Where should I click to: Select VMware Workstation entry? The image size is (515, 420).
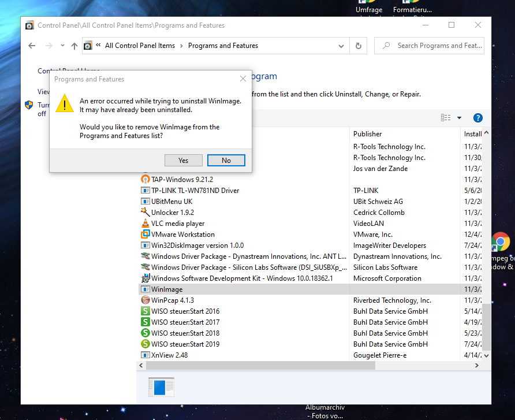coord(183,235)
